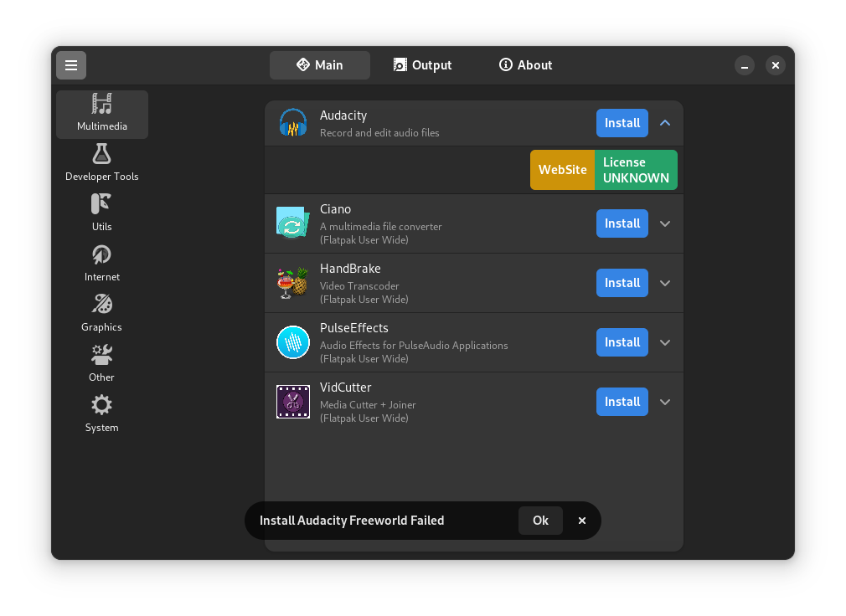This screenshot has height=616, width=846.
Task: Switch to the Main tab
Action: (x=320, y=65)
